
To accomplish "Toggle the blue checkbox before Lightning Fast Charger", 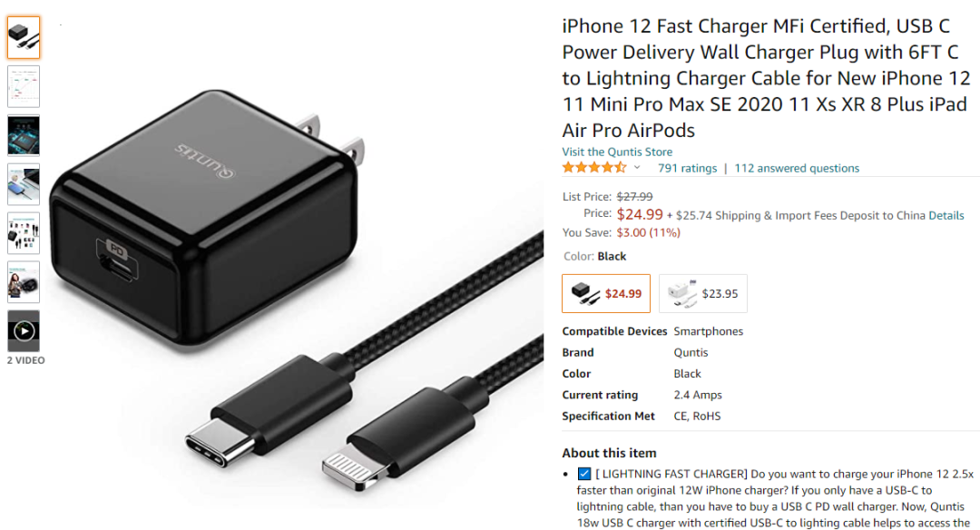I will (x=583, y=474).
